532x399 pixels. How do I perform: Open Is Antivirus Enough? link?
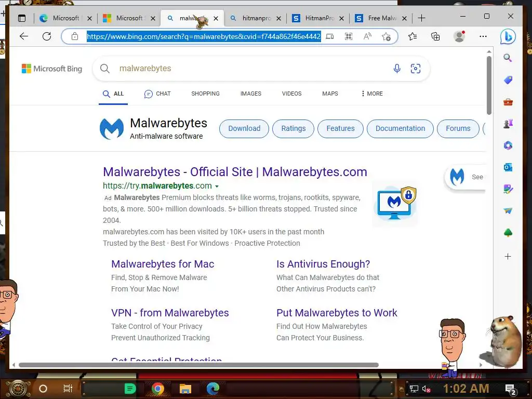click(323, 264)
